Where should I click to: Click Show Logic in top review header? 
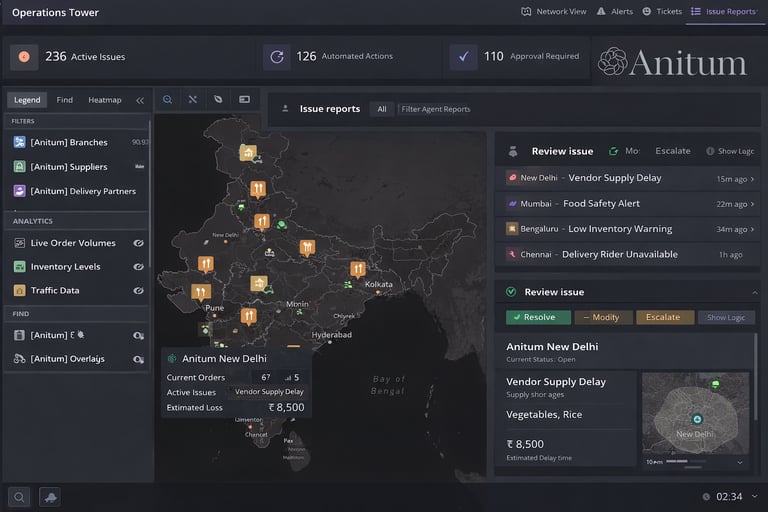tap(730, 151)
